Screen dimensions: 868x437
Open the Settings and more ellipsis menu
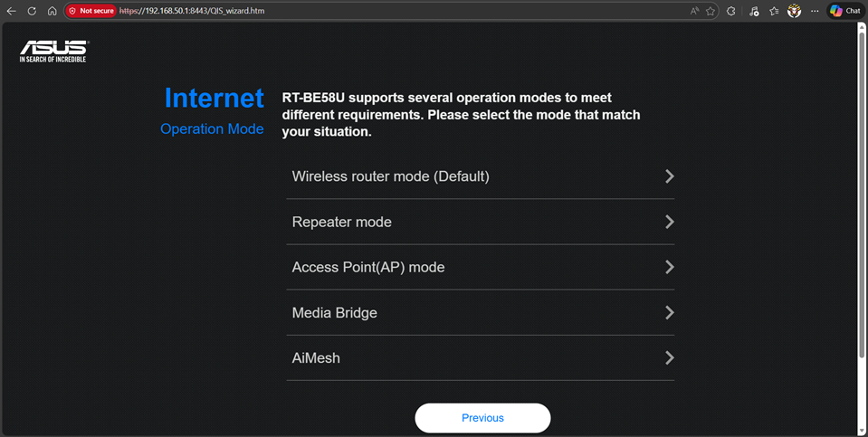[815, 11]
